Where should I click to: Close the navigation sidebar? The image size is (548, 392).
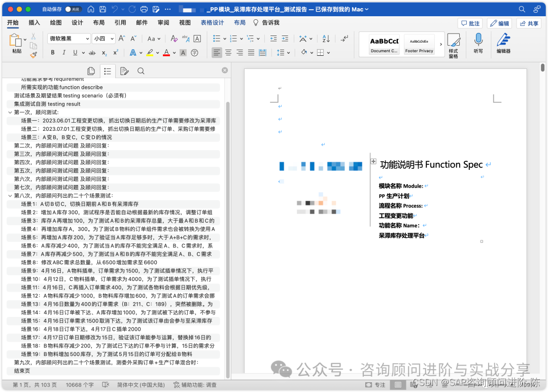coord(225,70)
